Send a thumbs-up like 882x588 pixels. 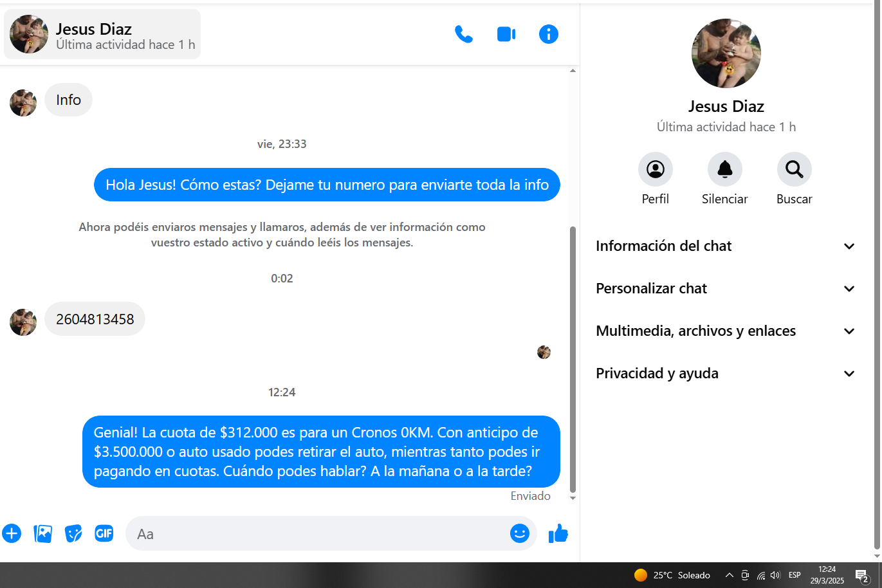(x=558, y=533)
